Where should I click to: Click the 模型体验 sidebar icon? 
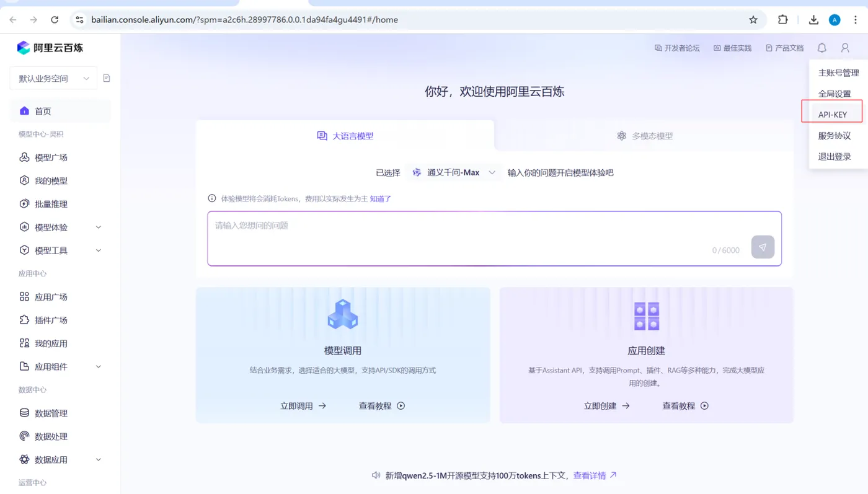tap(24, 227)
